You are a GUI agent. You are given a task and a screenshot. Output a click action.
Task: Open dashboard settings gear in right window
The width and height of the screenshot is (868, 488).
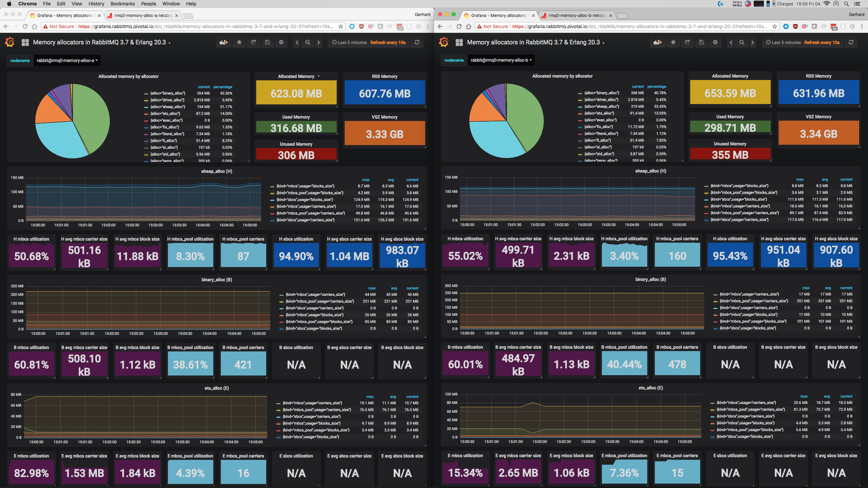(x=715, y=42)
